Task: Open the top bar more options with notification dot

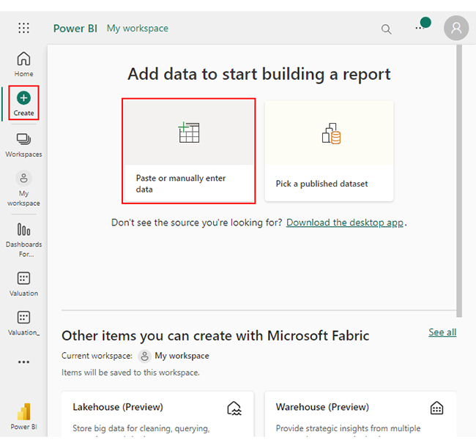Action: (x=423, y=25)
